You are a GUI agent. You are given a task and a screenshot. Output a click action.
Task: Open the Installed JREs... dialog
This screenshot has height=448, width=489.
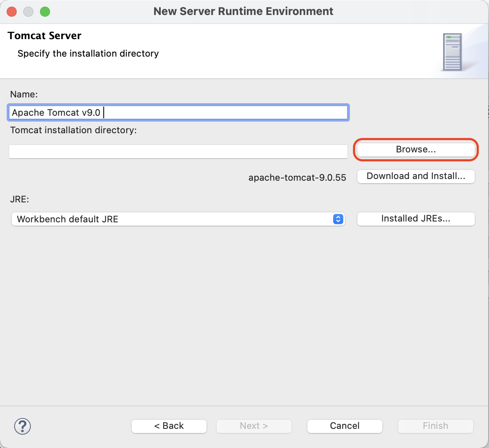click(416, 219)
